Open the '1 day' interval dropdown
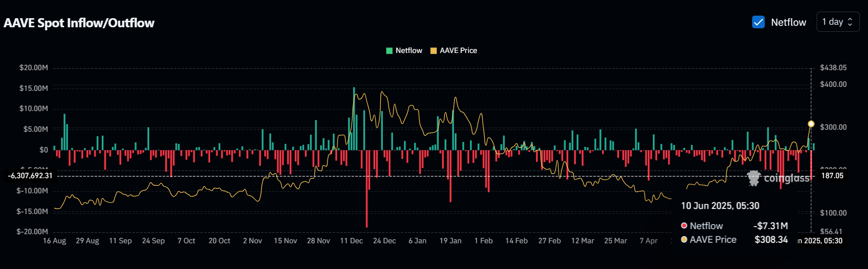868x269 pixels. [x=837, y=22]
